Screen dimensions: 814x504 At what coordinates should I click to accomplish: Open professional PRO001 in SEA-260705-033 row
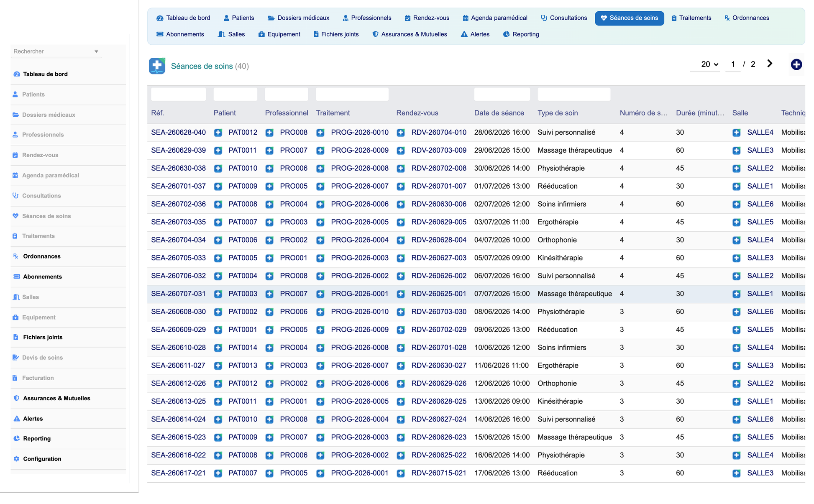click(x=294, y=258)
